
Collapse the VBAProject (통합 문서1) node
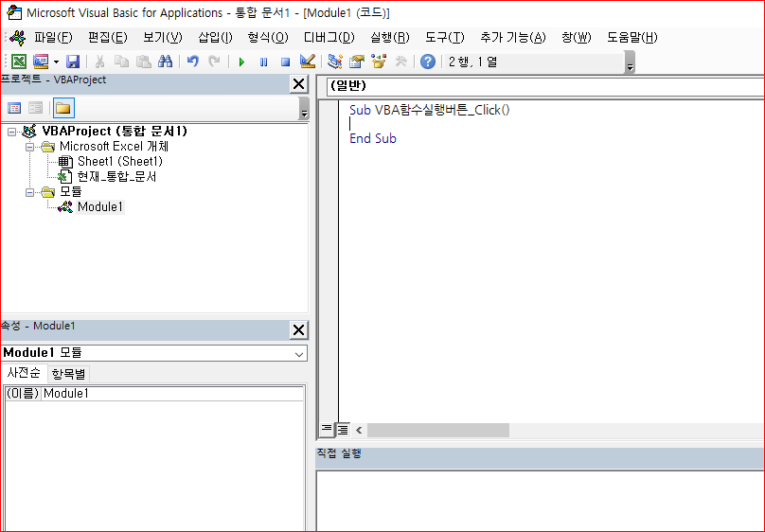tap(11, 132)
